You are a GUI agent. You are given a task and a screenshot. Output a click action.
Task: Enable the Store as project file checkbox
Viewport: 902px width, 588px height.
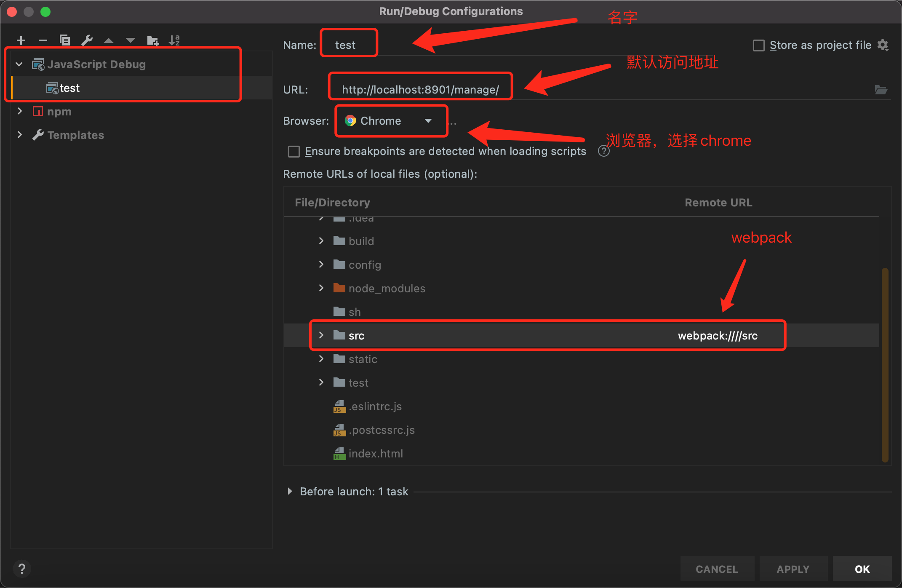(x=758, y=45)
